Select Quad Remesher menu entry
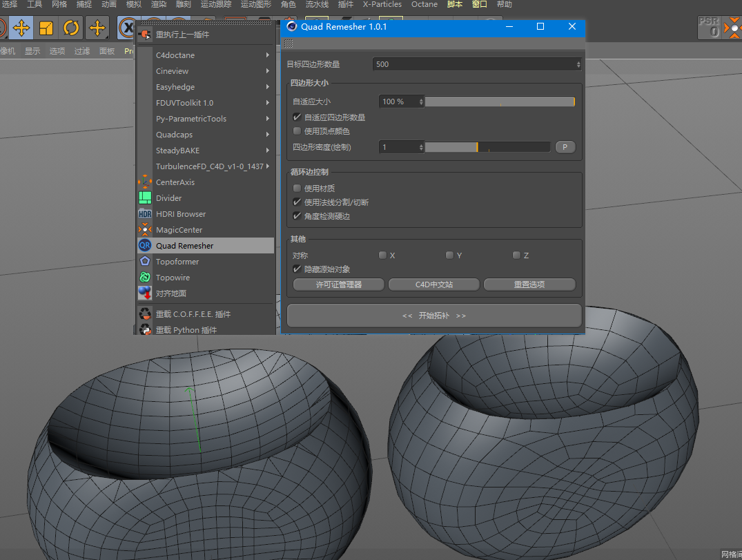Viewport: 742px width, 560px height. click(x=206, y=245)
